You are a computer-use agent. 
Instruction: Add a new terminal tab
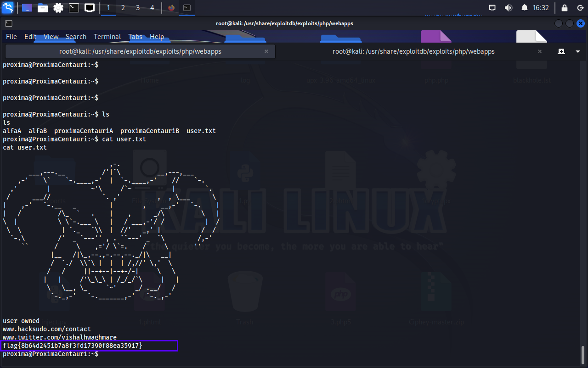click(x=561, y=51)
